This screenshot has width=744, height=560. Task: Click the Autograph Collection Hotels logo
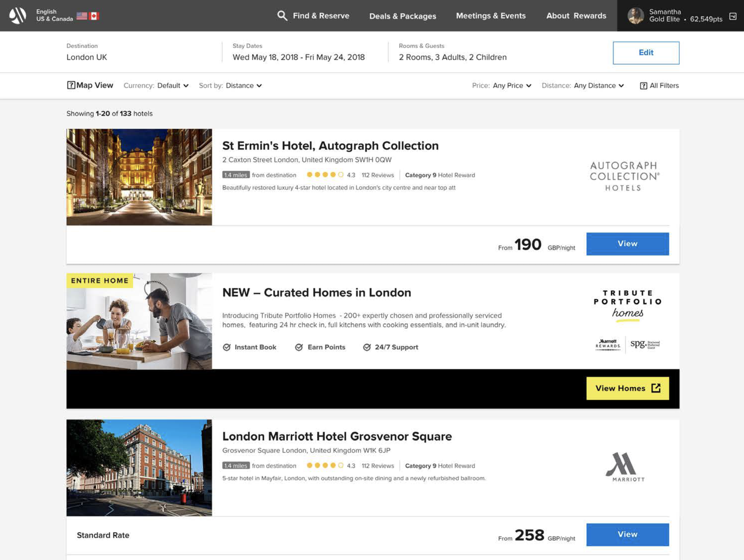pos(624,176)
